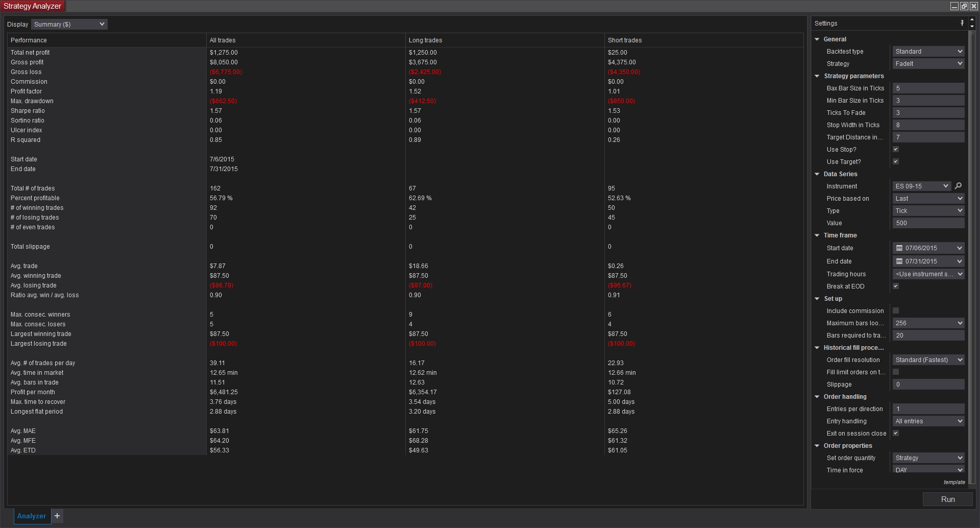
Task: Select Total # of trades value 162
Action: (x=215, y=188)
